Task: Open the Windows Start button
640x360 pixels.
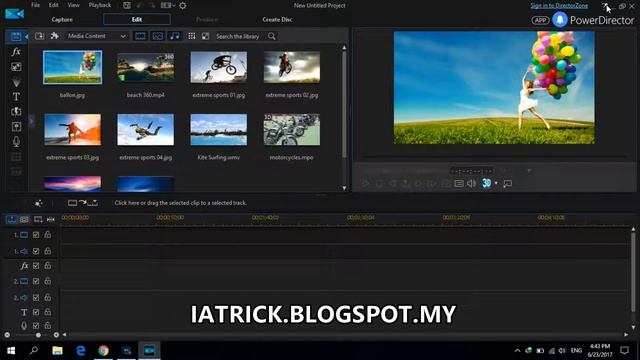Action: pyautogui.click(x=11, y=350)
